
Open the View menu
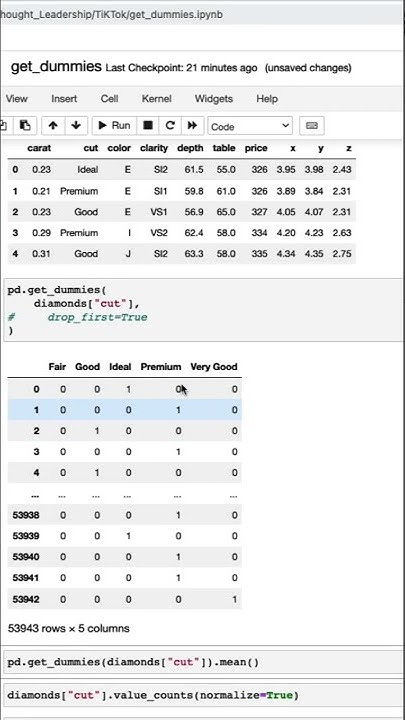[17, 99]
